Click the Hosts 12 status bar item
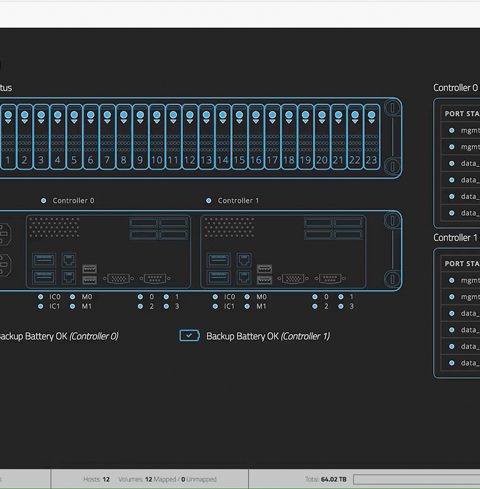Image resolution: width=480 pixels, height=489 pixels. (96, 479)
